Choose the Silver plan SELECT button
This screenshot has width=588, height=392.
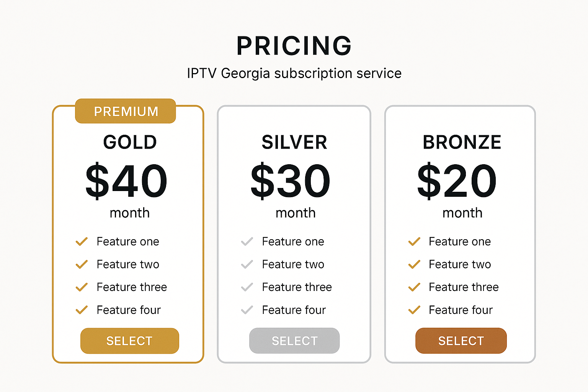(x=294, y=341)
